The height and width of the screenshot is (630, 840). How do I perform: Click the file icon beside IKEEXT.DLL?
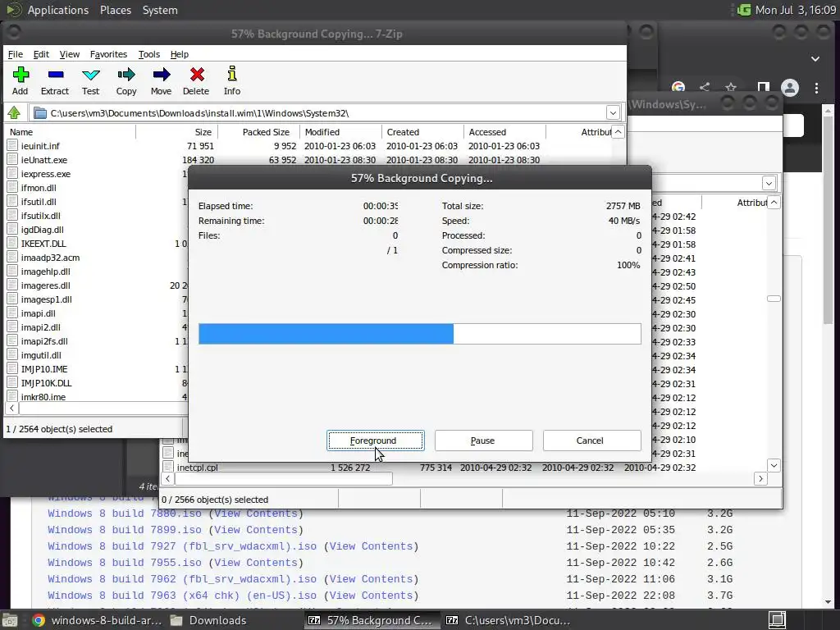[12, 243]
